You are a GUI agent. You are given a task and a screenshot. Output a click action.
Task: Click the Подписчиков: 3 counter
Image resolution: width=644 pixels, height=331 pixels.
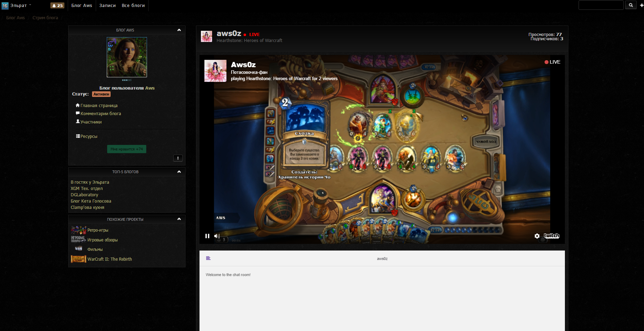547,39
